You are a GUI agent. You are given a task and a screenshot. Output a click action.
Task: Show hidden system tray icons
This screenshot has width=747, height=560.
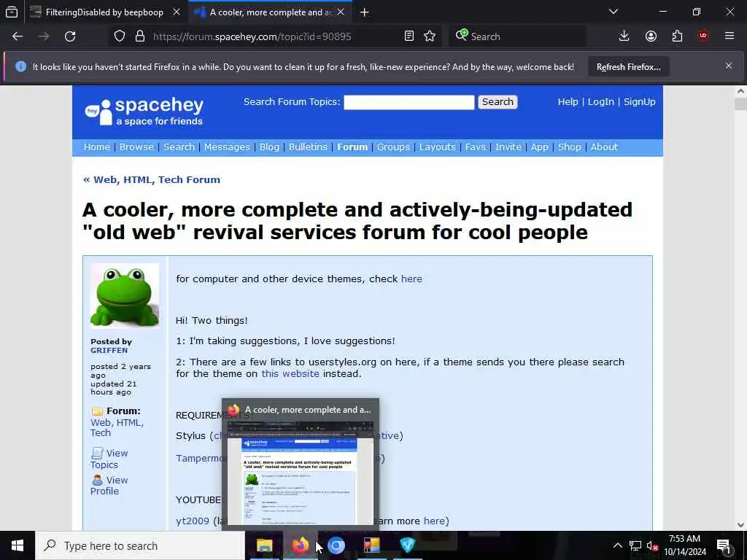(617, 545)
